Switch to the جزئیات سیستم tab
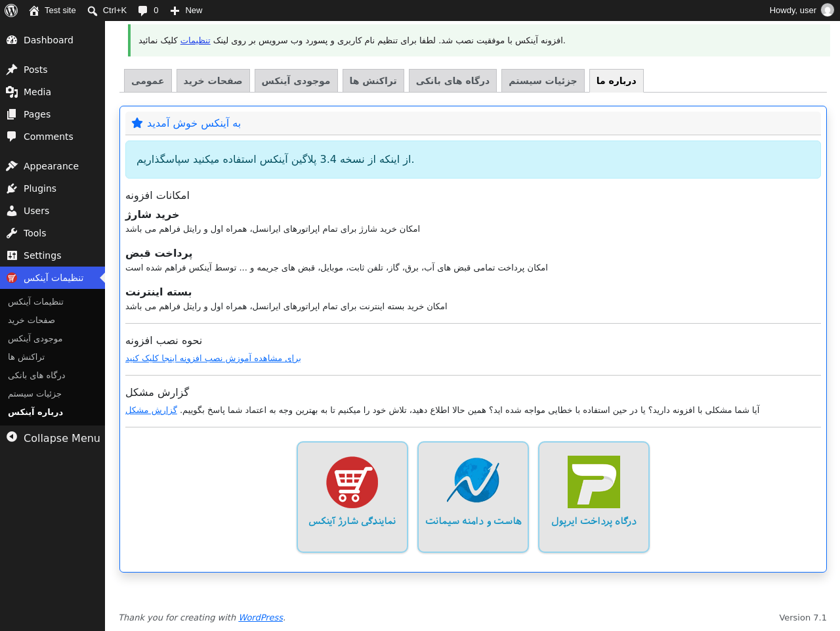This screenshot has width=840, height=631. tap(543, 81)
